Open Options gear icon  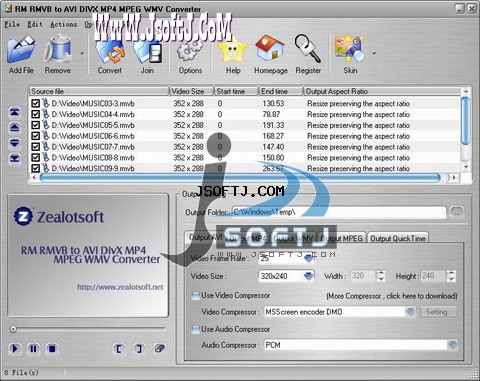click(190, 50)
